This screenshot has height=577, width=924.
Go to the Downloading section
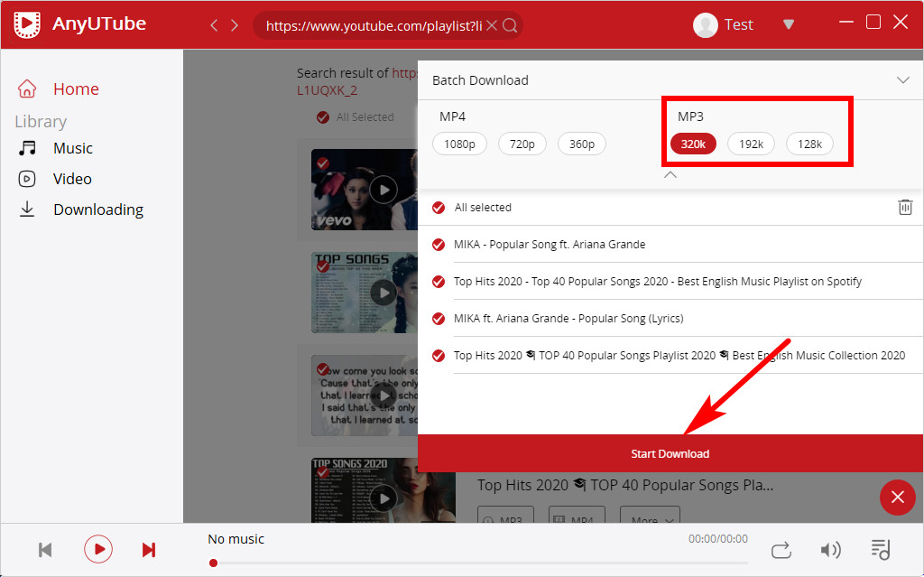[x=97, y=209]
